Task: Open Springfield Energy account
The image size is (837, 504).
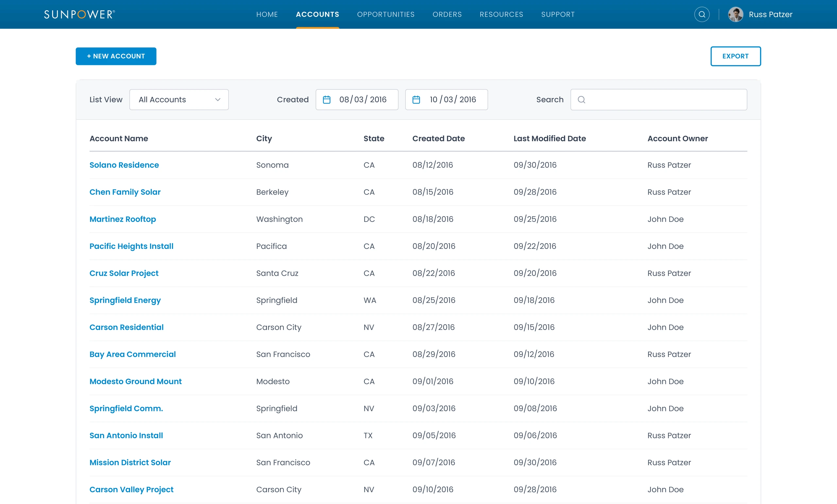Action: [125, 301]
